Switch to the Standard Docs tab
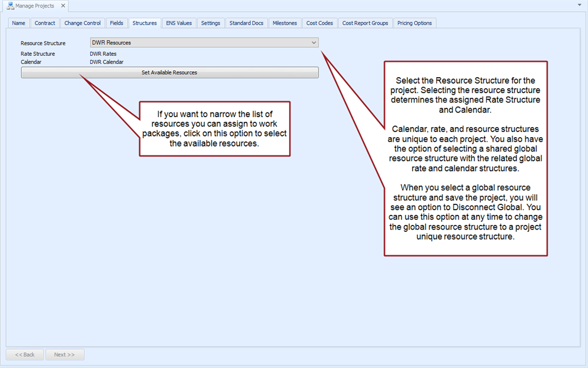 click(x=246, y=23)
